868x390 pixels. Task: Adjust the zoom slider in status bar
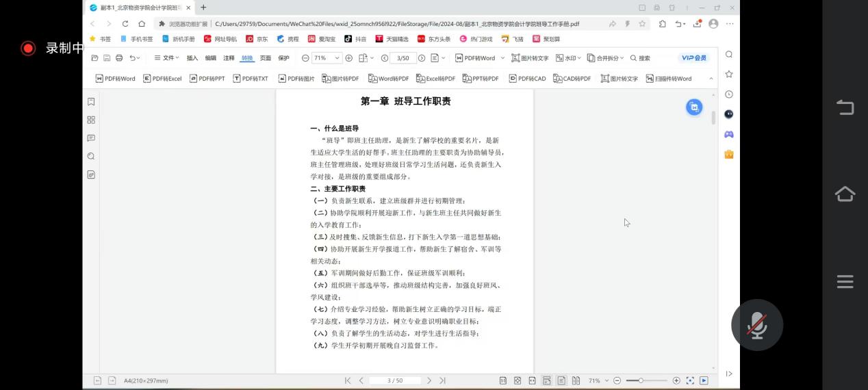tap(641, 380)
